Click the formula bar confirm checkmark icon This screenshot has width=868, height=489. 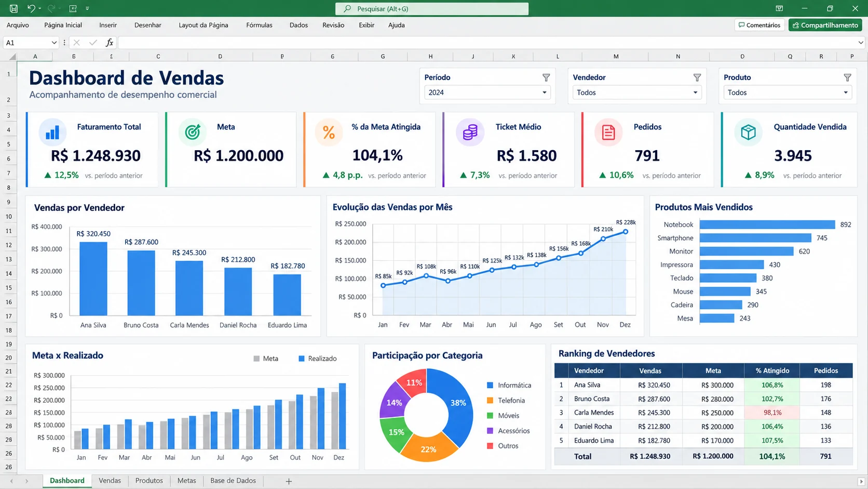(93, 43)
